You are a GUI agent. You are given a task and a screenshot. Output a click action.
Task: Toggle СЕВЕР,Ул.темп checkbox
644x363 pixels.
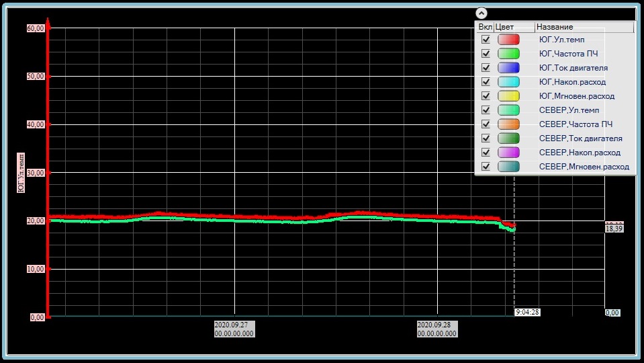tap(486, 110)
